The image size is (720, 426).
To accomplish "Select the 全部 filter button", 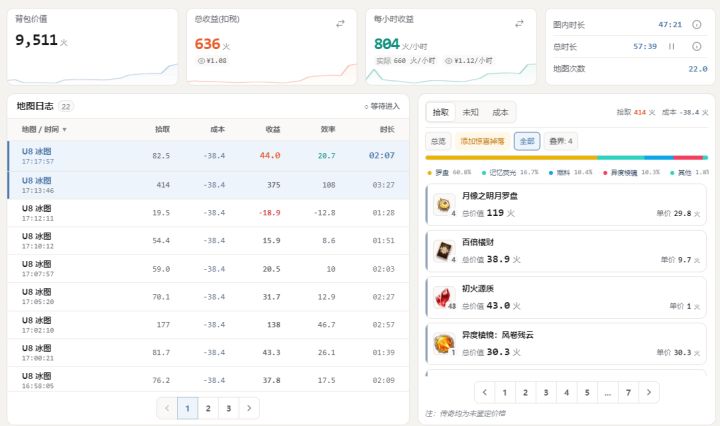I will (527, 141).
